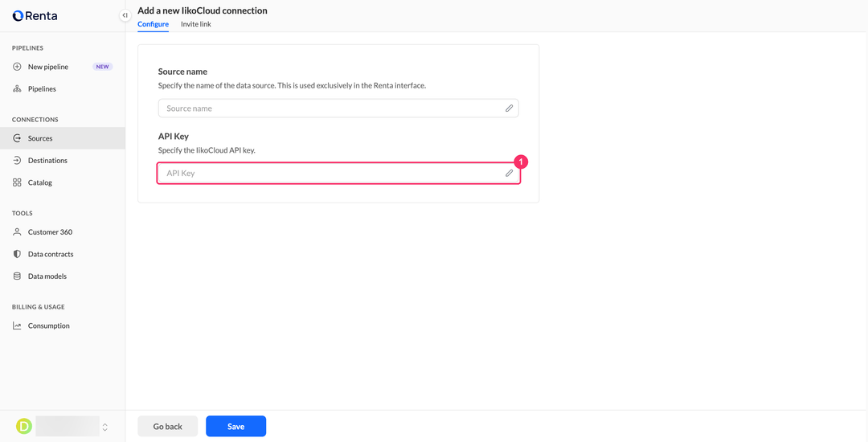Click the Customer 360 person icon
Viewport: 868px width, 442px height.
17,232
